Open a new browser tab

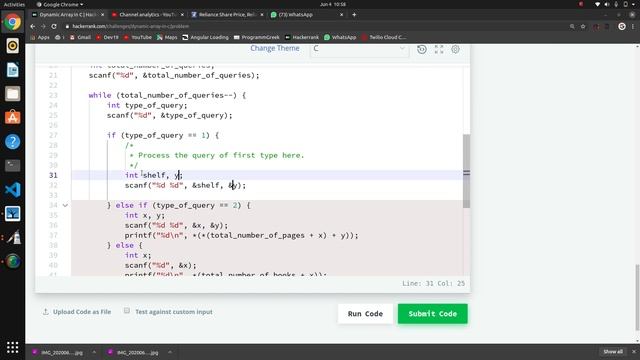click(x=354, y=15)
